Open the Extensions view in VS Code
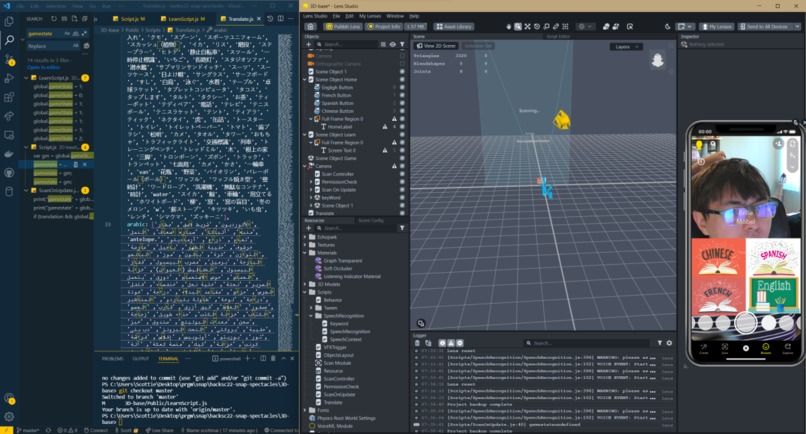Image resolution: width=806 pixels, height=434 pixels. pos(9,97)
